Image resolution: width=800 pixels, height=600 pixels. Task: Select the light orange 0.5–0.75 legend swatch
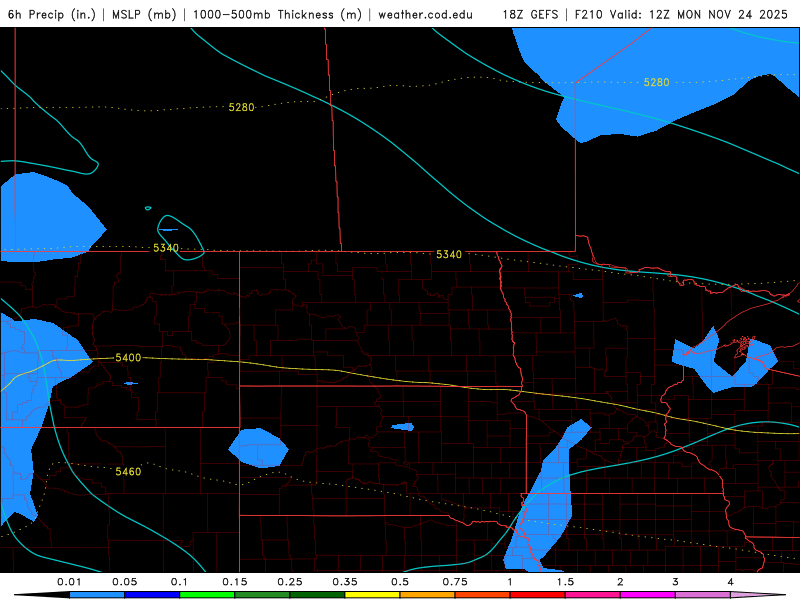[x=428, y=595]
